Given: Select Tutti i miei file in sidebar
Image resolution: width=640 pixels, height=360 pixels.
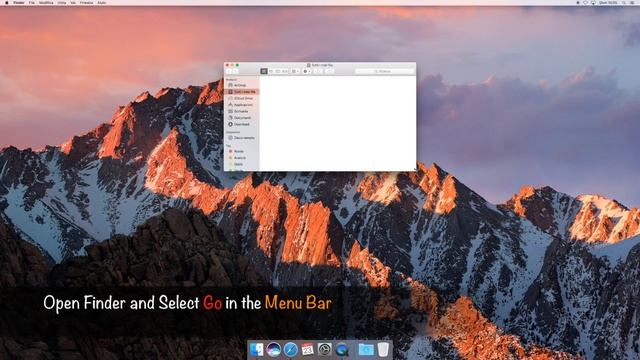Looking at the screenshot, I should coord(241,92).
